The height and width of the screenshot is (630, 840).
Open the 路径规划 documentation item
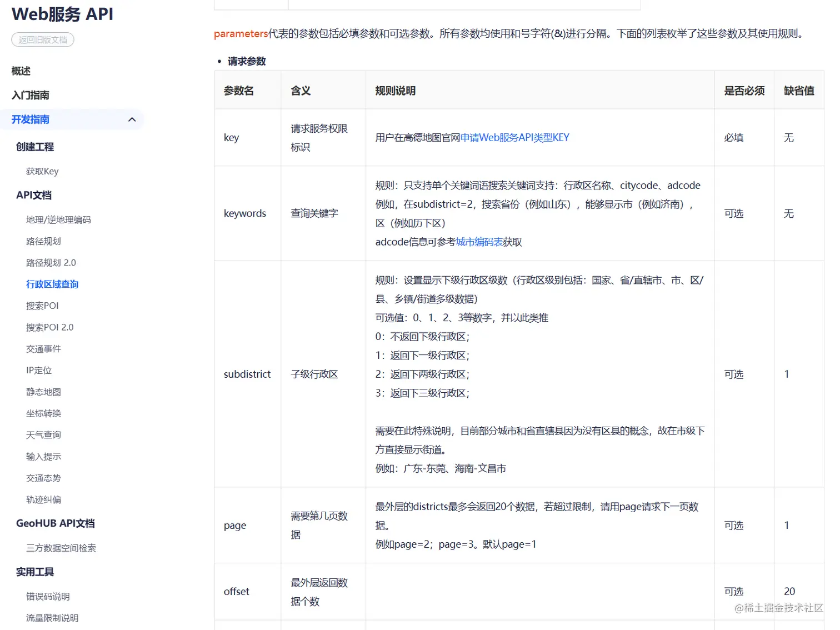[43, 241]
